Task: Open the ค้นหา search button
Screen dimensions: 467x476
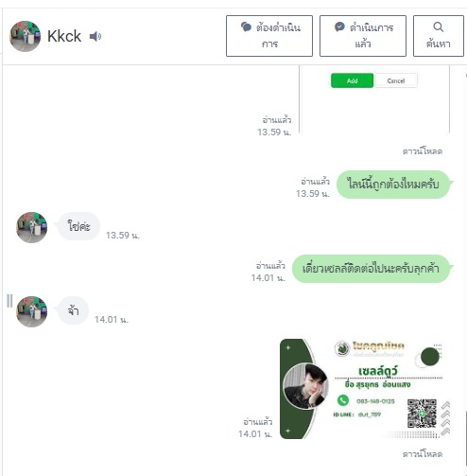Action: coord(439,36)
